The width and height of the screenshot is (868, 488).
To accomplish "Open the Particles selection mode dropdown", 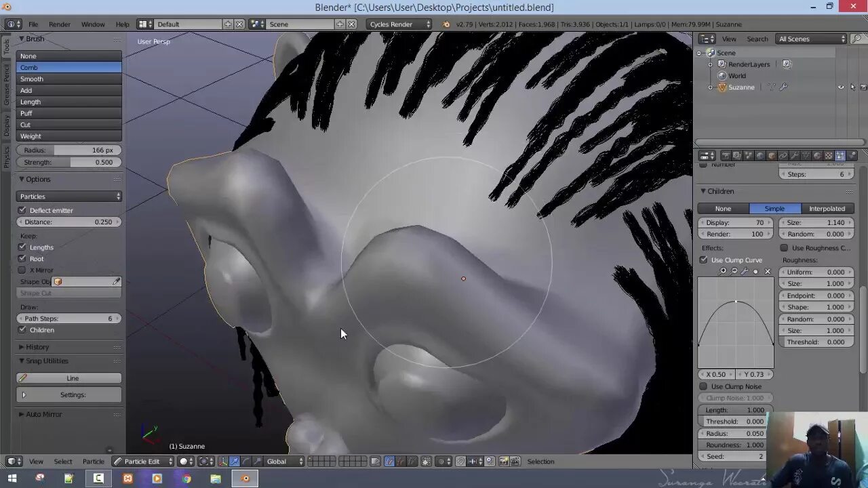I will (69, 197).
